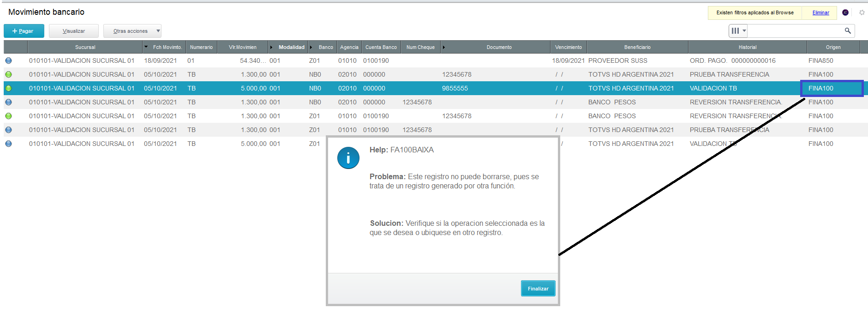The image size is (868, 314).
Task: Click the Problema message text in dialog
Action: tap(454, 181)
